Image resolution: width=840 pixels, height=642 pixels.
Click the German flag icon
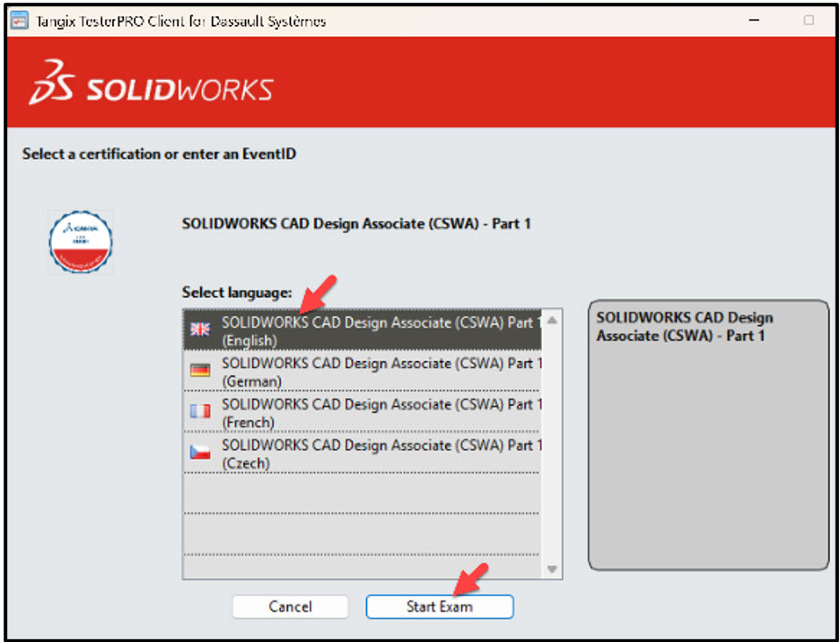tap(200, 372)
